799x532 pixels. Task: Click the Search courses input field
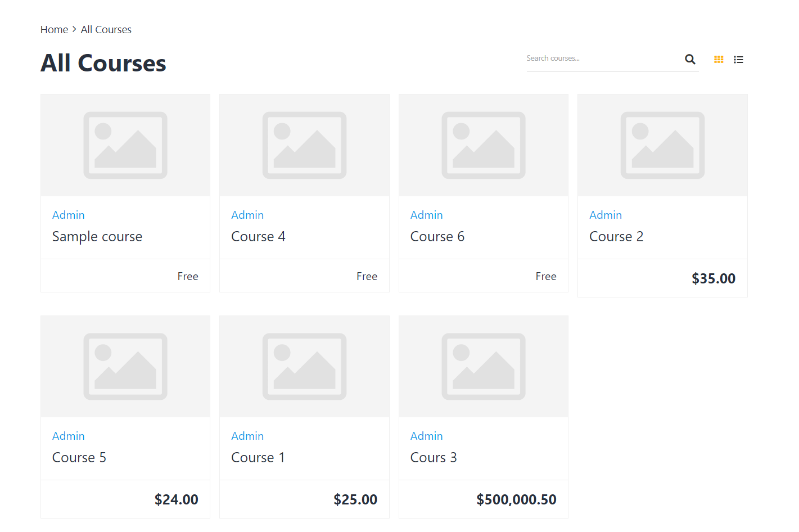(x=602, y=58)
